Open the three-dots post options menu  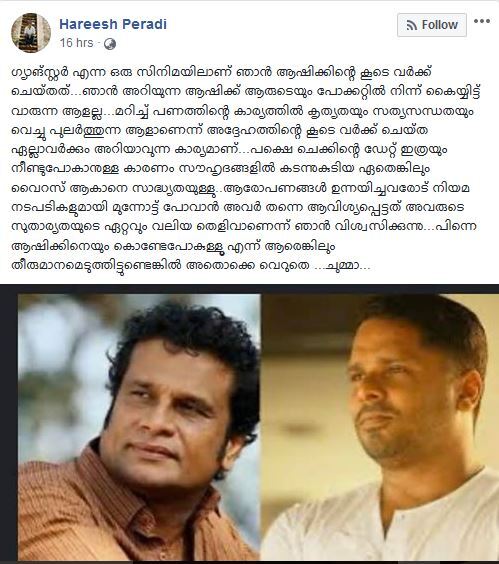click(x=482, y=21)
